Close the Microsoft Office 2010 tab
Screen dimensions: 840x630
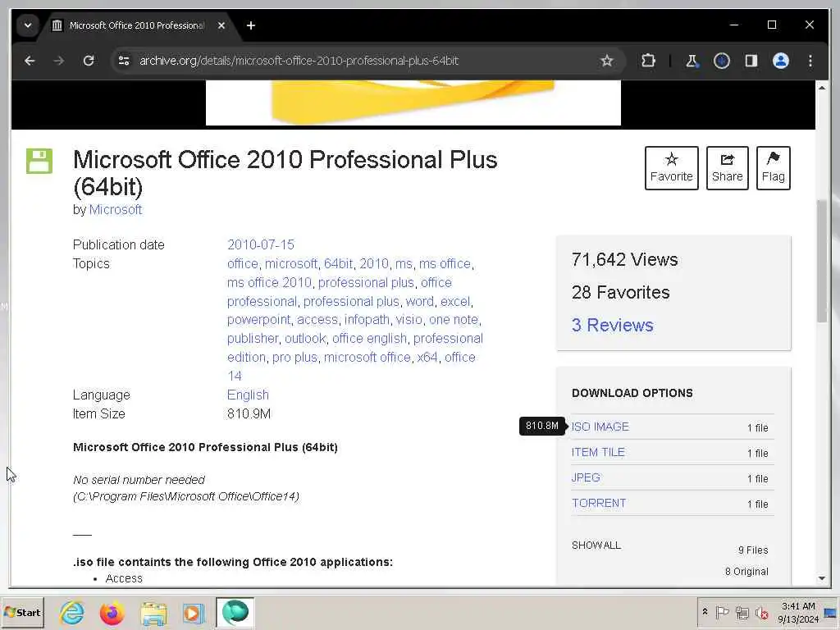click(x=221, y=25)
